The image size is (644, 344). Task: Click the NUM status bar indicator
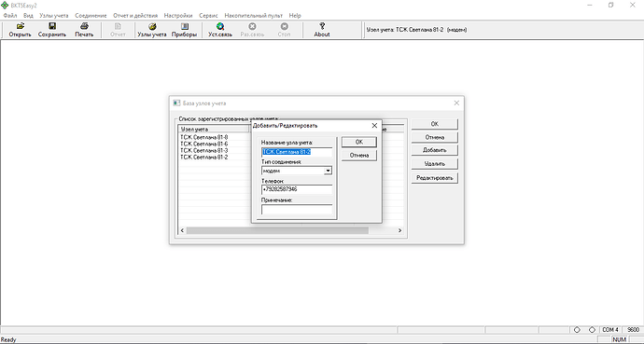[x=619, y=339]
